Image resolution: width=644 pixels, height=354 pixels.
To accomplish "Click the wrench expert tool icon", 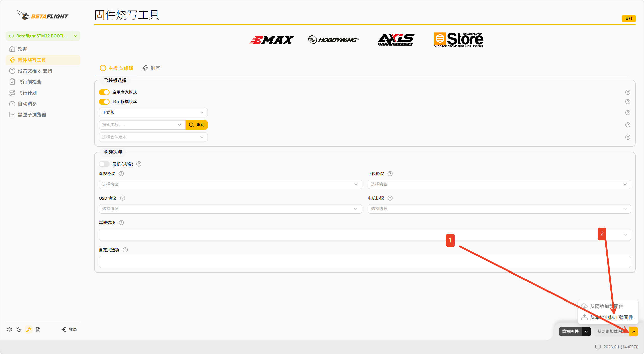I will [x=29, y=329].
